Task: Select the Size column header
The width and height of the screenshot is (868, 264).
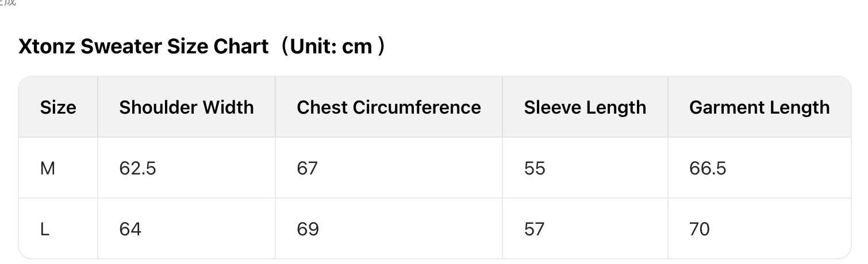Action: pyautogui.click(x=58, y=107)
